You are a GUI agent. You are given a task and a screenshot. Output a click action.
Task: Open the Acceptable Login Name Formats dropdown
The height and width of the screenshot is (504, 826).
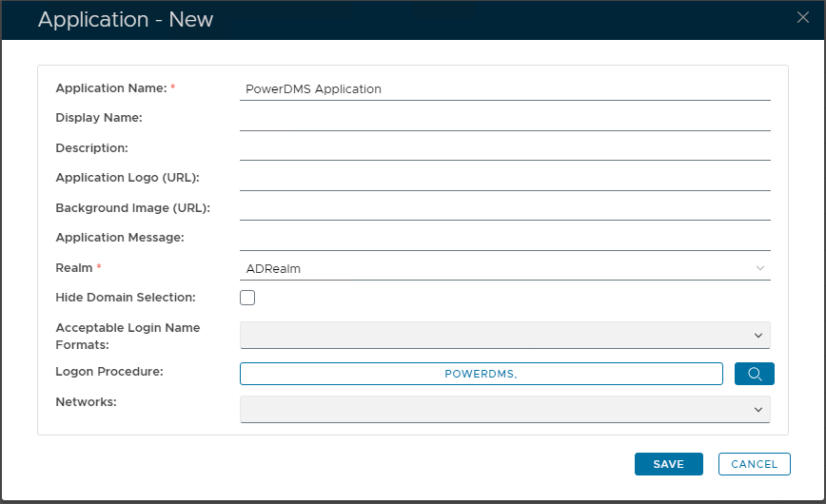[x=504, y=335]
